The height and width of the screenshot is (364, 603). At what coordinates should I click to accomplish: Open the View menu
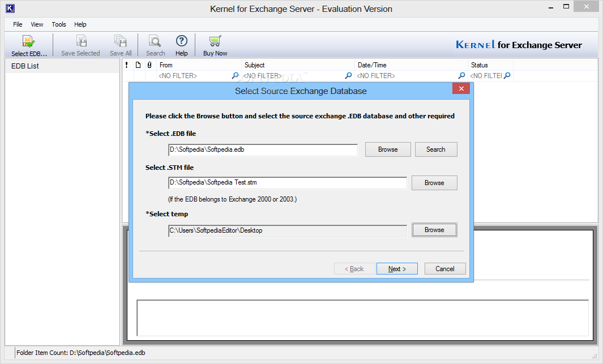click(x=37, y=24)
